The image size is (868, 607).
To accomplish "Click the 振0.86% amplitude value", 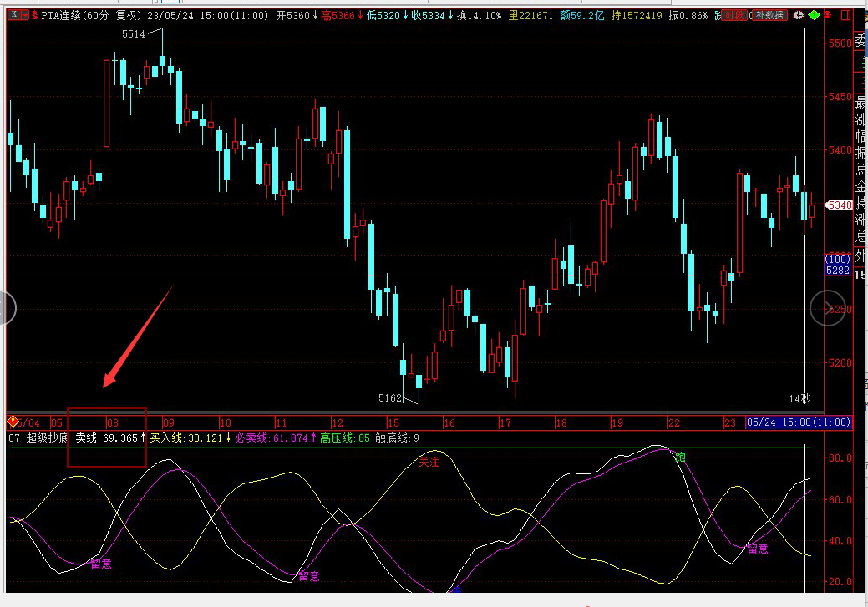I will (688, 16).
